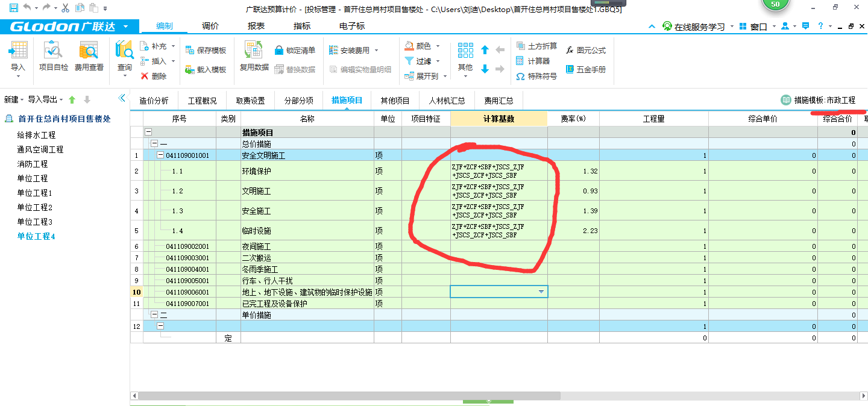The height and width of the screenshot is (406, 868).
Task: Open the 人材机汇总 tab
Action: coord(447,101)
